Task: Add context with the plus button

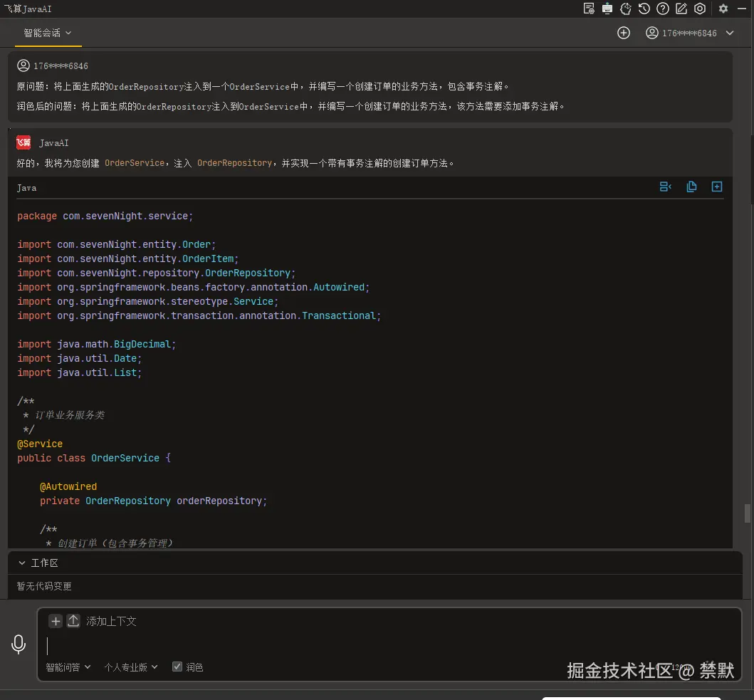Action: tap(56, 621)
